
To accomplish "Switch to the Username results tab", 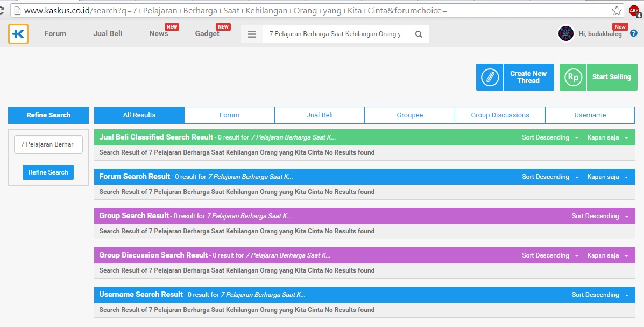I will click(590, 115).
